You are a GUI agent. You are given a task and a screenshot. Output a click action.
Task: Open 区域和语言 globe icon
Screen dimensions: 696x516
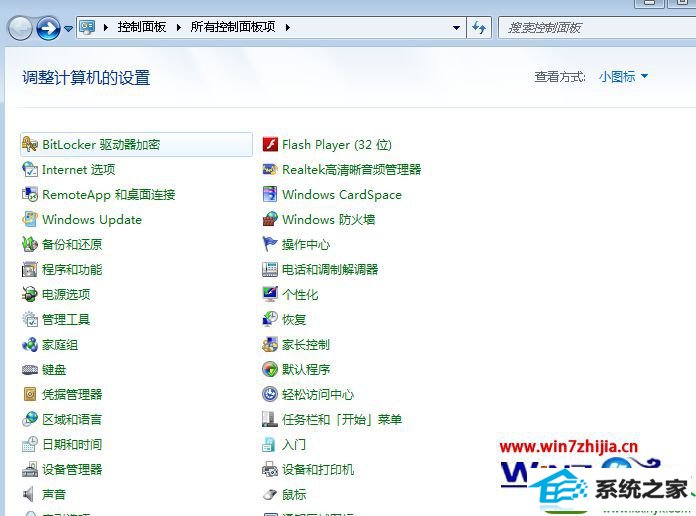(30, 419)
